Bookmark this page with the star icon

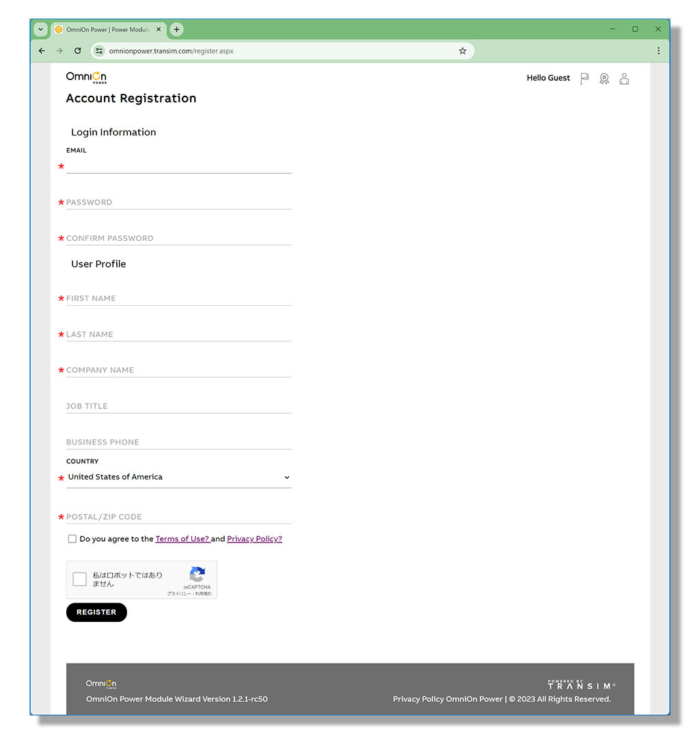point(462,51)
